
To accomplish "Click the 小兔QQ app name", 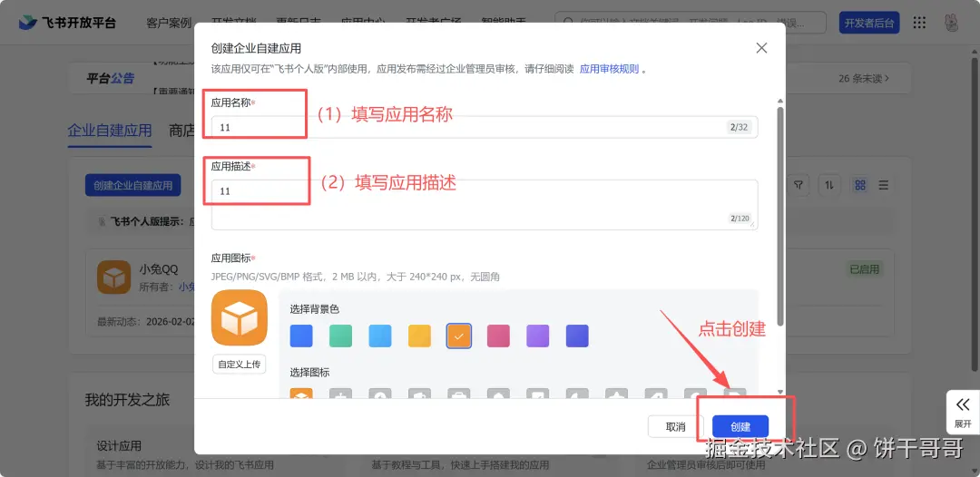I will tap(158, 269).
